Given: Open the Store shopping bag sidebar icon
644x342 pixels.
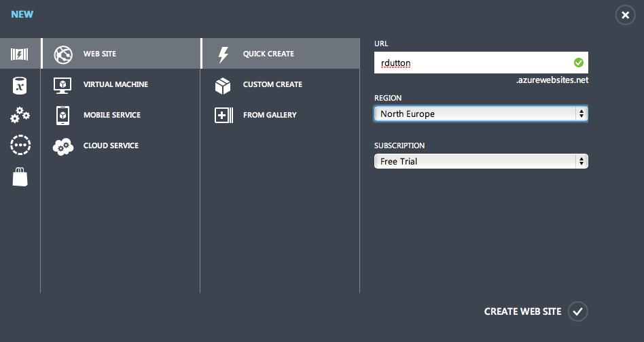Looking at the screenshot, I should [20, 177].
